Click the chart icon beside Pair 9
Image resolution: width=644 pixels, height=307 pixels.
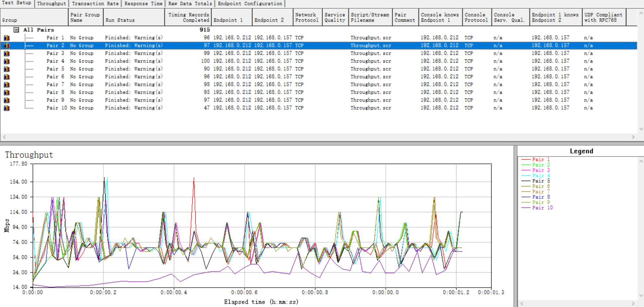coord(6,100)
